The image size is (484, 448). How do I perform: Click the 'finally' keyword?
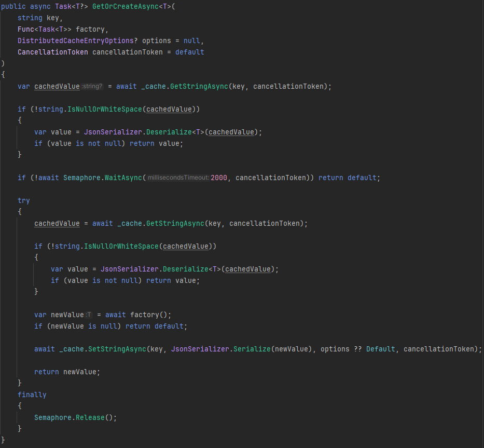pos(32,395)
